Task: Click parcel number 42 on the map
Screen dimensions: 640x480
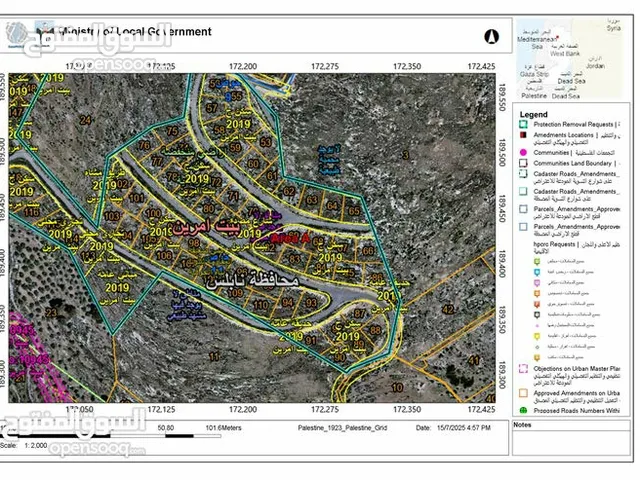Action: pos(448,309)
